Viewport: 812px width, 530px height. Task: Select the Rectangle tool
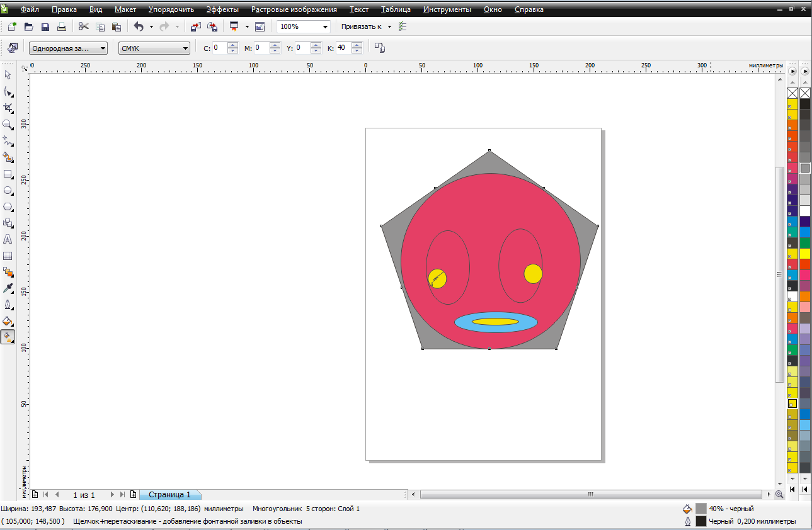pyautogui.click(x=8, y=174)
